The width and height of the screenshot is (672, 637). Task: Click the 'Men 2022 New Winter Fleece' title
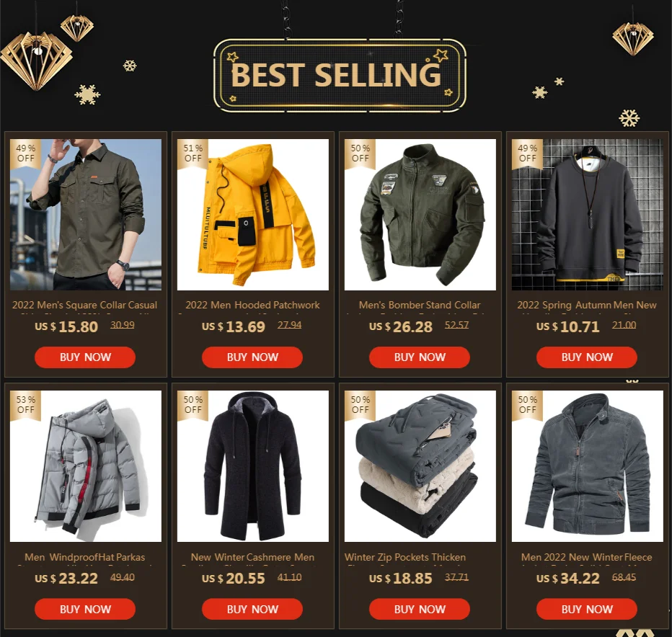coord(587,557)
